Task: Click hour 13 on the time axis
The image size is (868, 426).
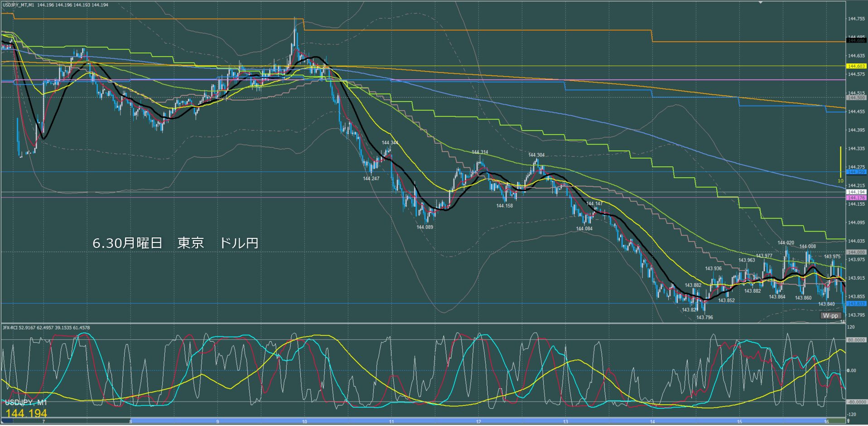Action: point(565,421)
